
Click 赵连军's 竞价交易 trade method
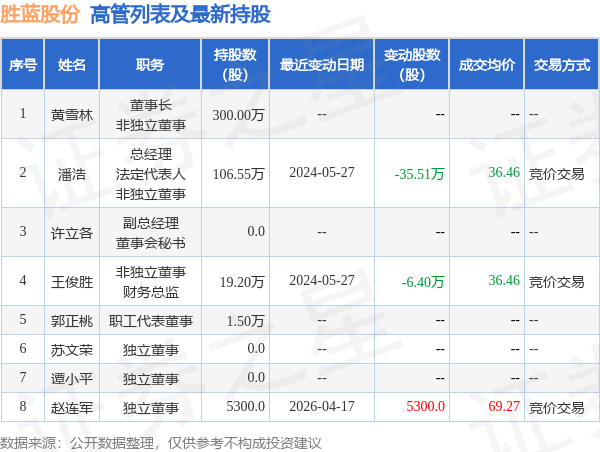click(556, 408)
